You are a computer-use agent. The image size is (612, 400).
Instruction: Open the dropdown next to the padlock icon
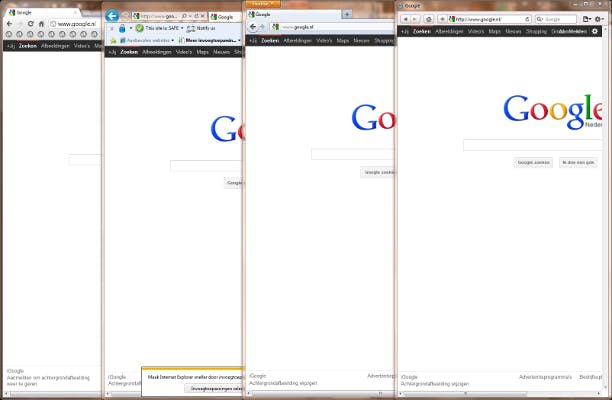click(x=131, y=28)
